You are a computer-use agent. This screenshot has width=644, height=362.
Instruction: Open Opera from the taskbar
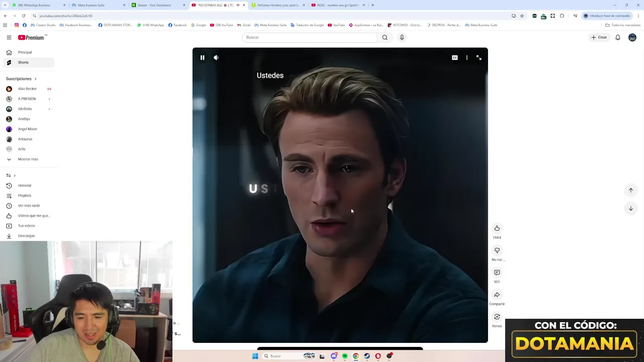click(x=378, y=356)
